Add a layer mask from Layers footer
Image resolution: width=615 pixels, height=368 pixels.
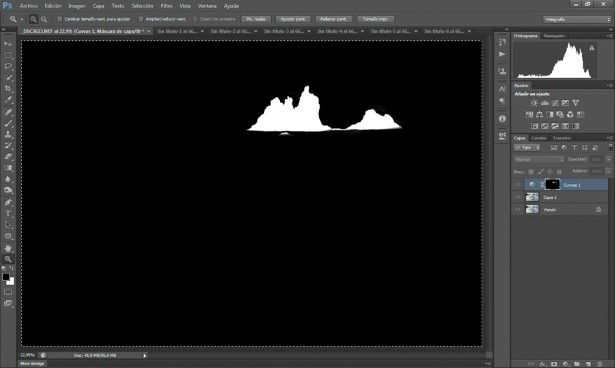[554, 364]
